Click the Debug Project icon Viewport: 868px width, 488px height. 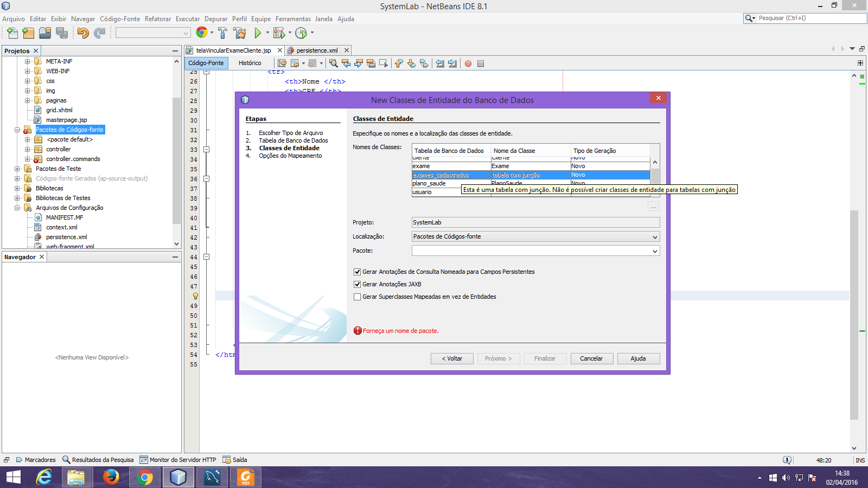[279, 33]
